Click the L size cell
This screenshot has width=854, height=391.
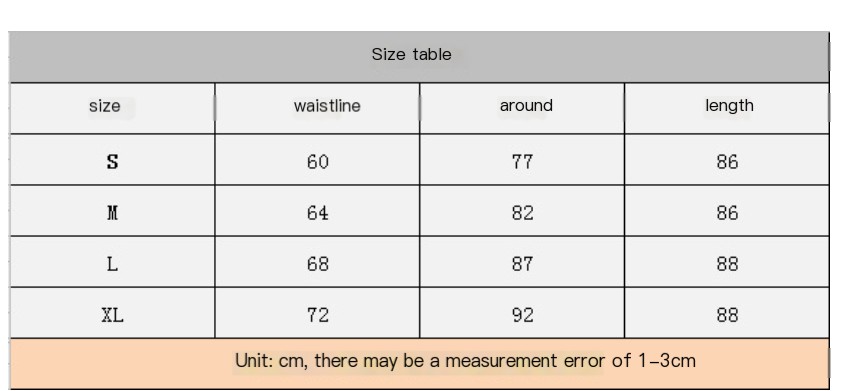pos(112,264)
